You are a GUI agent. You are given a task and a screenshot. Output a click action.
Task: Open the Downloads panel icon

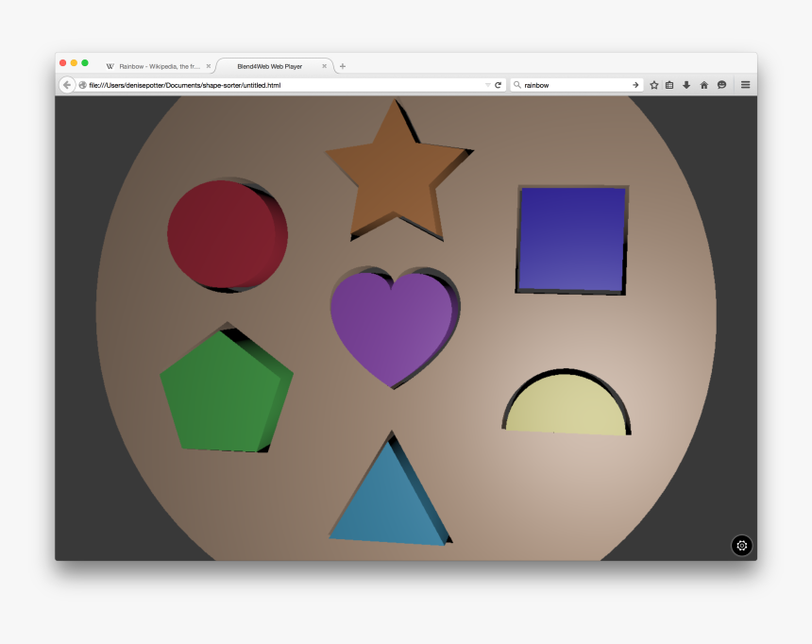pyautogui.click(x=686, y=84)
